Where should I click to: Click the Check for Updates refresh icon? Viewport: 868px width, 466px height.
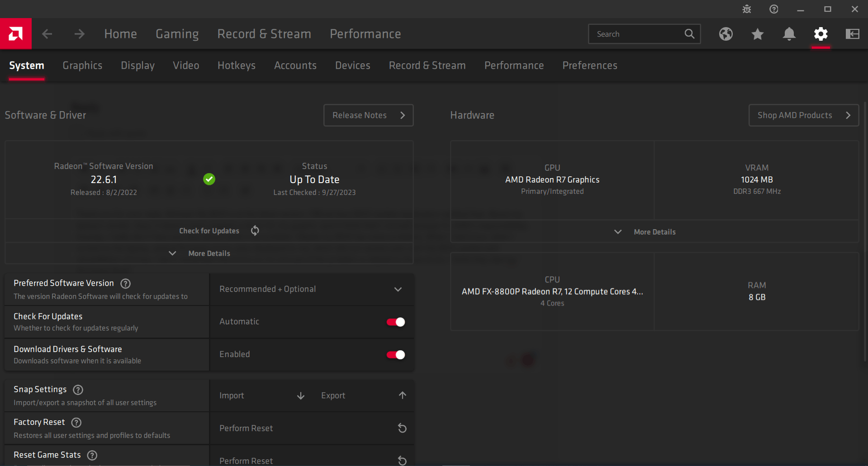click(x=255, y=231)
